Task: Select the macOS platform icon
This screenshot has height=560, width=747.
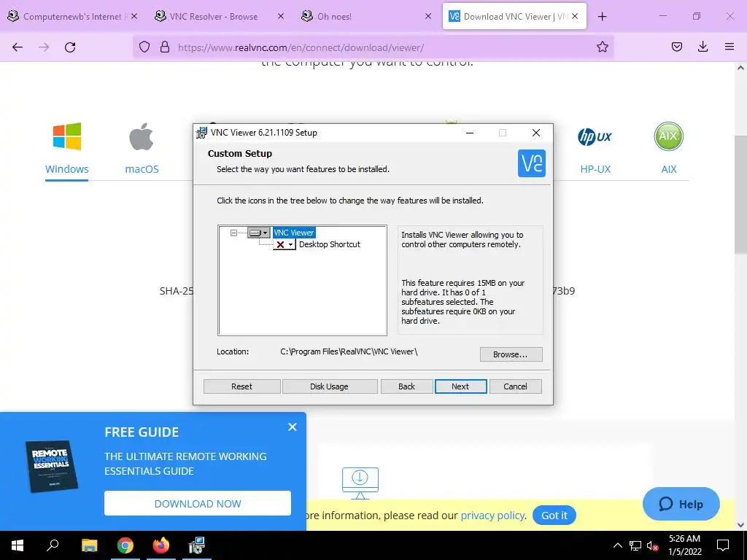Action: click(142, 136)
